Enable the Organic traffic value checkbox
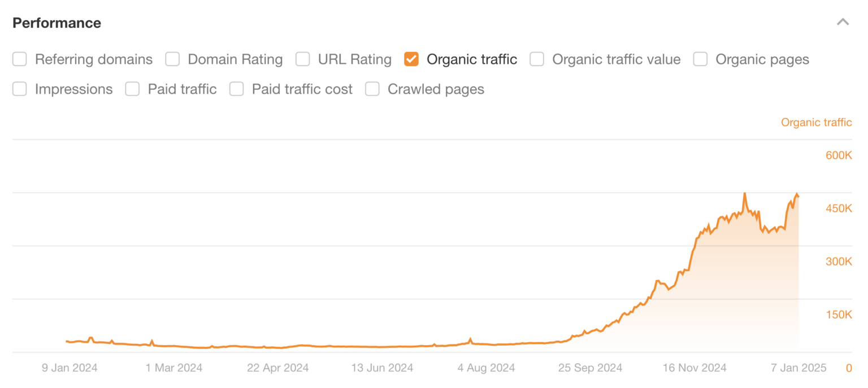868x388 pixels. 537,59
